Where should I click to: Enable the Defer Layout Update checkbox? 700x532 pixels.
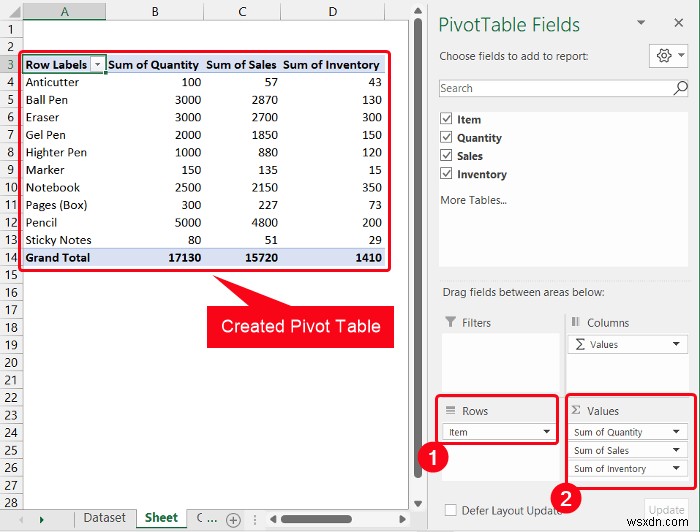451,510
